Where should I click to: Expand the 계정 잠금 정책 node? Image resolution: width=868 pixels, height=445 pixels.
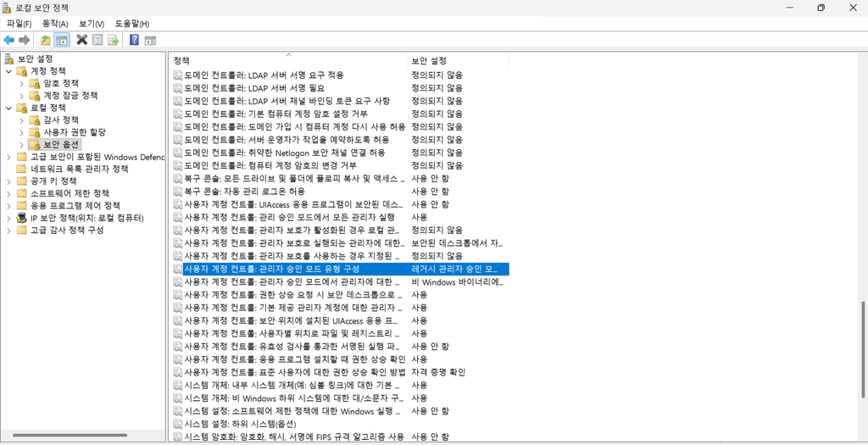point(21,96)
